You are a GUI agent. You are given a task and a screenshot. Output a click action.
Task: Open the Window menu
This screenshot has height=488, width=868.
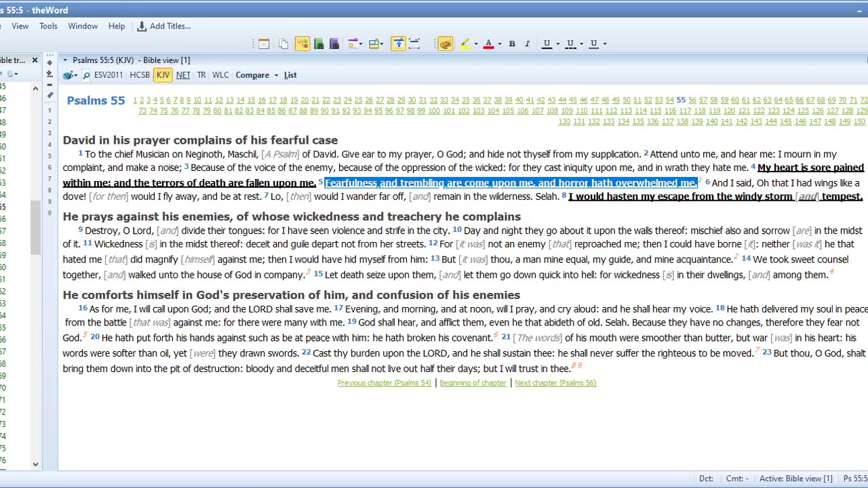(83, 26)
